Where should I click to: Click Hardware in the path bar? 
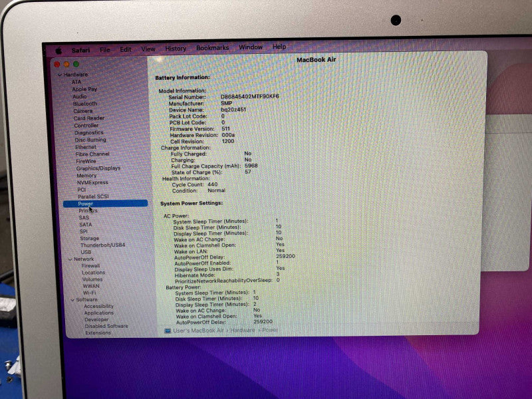click(x=242, y=330)
